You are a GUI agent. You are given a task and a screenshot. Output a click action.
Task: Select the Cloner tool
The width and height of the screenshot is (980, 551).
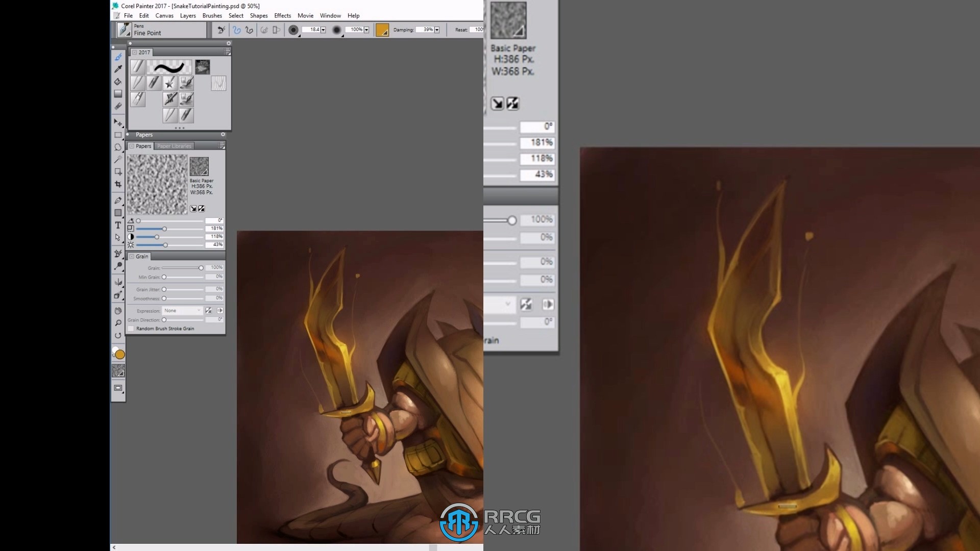click(118, 254)
